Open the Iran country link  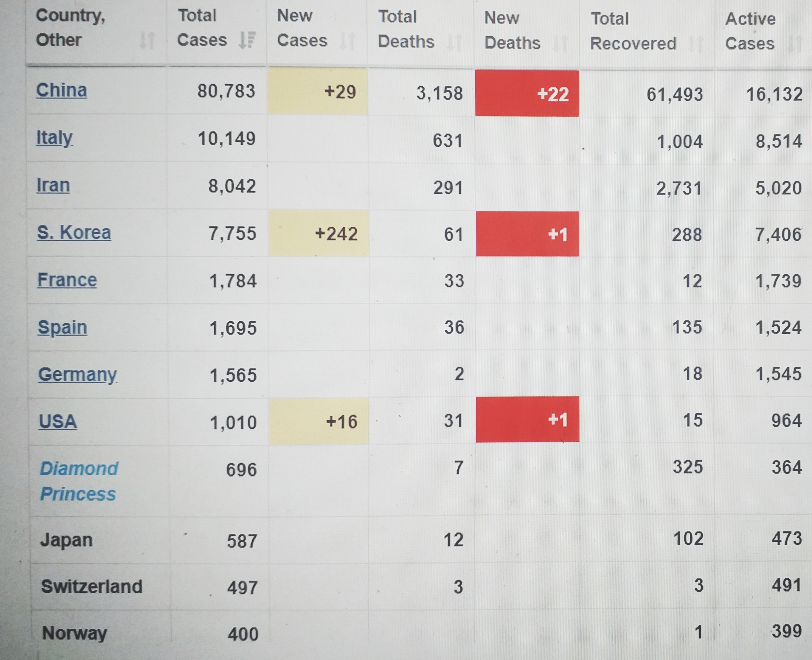click(53, 186)
